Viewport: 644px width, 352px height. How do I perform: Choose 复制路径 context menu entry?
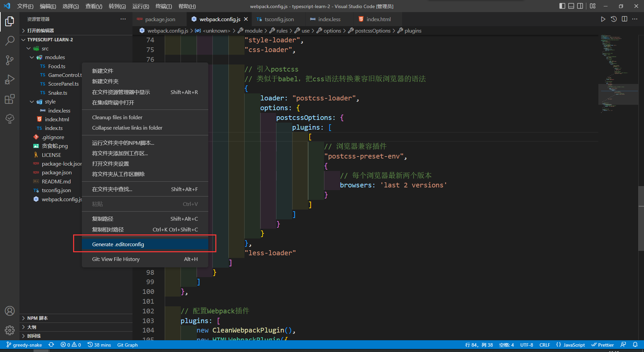[x=145, y=219]
